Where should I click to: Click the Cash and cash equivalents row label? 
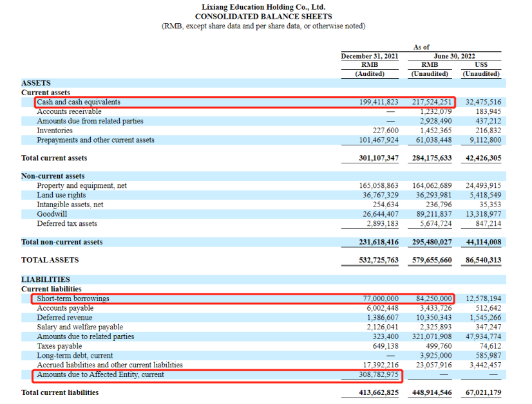click(79, 102)
